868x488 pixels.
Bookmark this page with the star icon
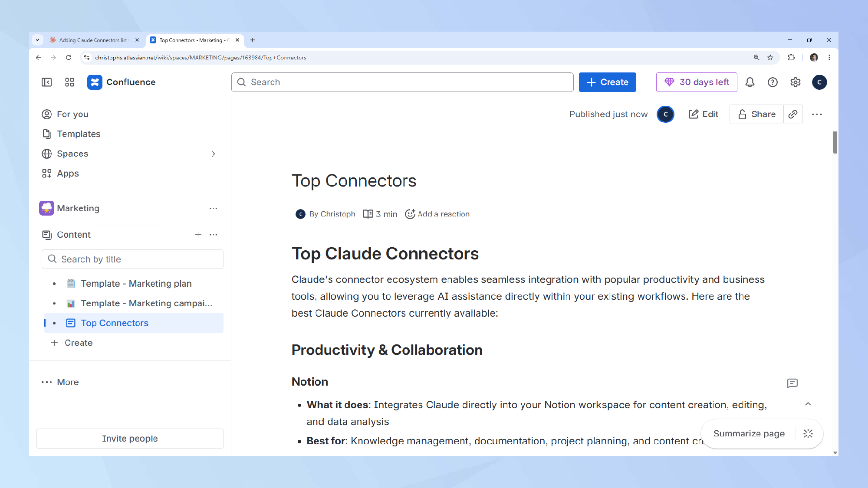pyautogui.click(x=770, y=58)
